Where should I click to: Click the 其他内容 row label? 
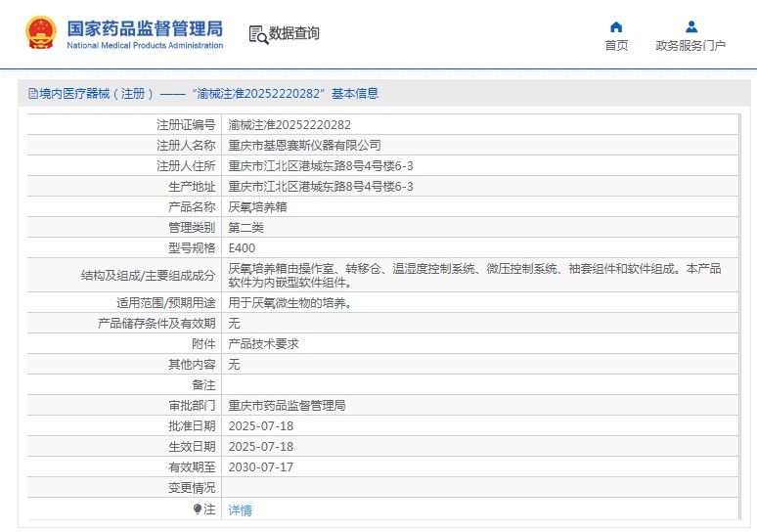click(x=192, y=365)
